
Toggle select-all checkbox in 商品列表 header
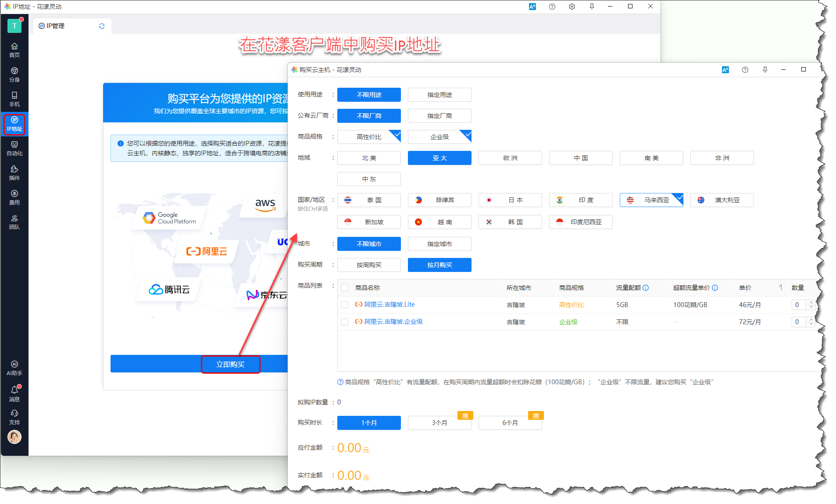[x=345, y=288]
